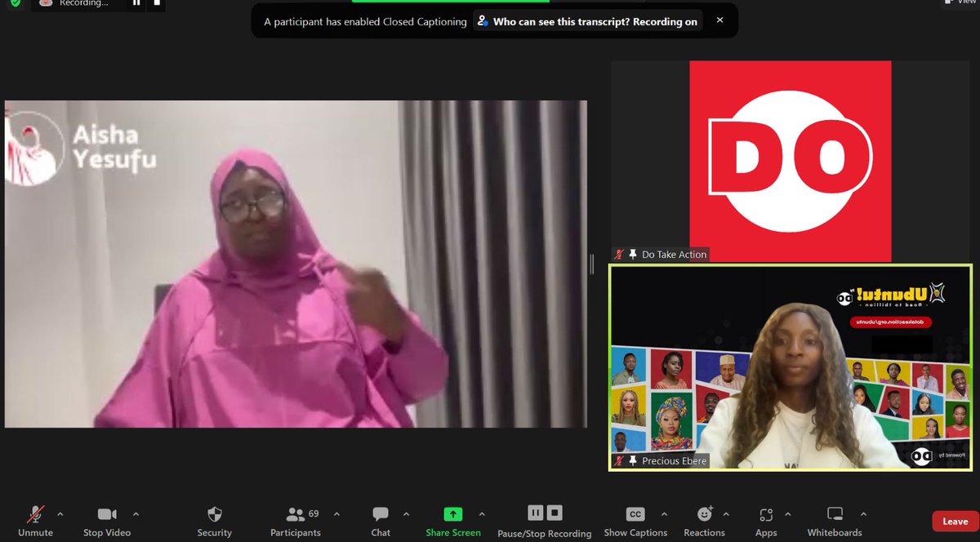
Task: Click "Who can see this transcript?" button
Action: 587,21
